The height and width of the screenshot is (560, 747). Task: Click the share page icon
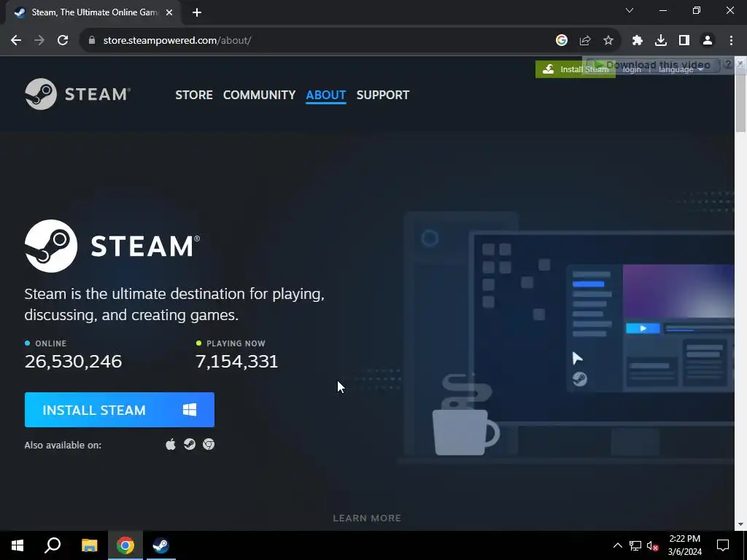coord(585,41)
